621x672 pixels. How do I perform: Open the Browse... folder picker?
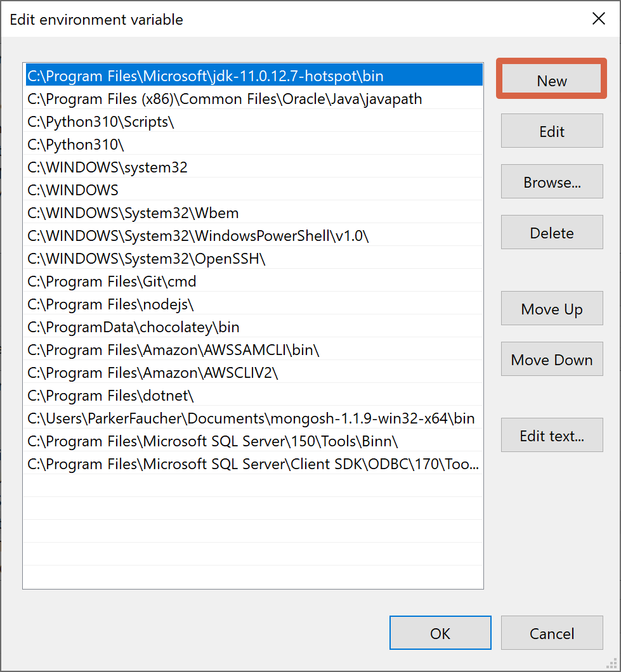tap(551, 183)
